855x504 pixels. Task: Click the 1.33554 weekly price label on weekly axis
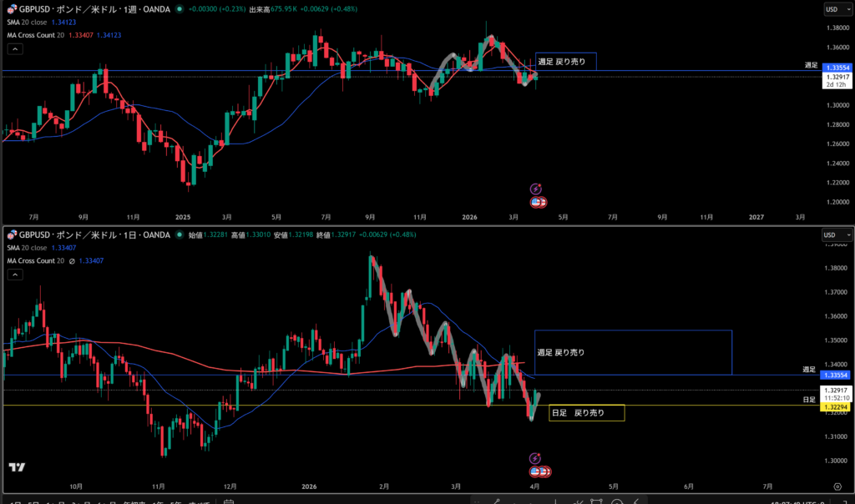(836, 67)
